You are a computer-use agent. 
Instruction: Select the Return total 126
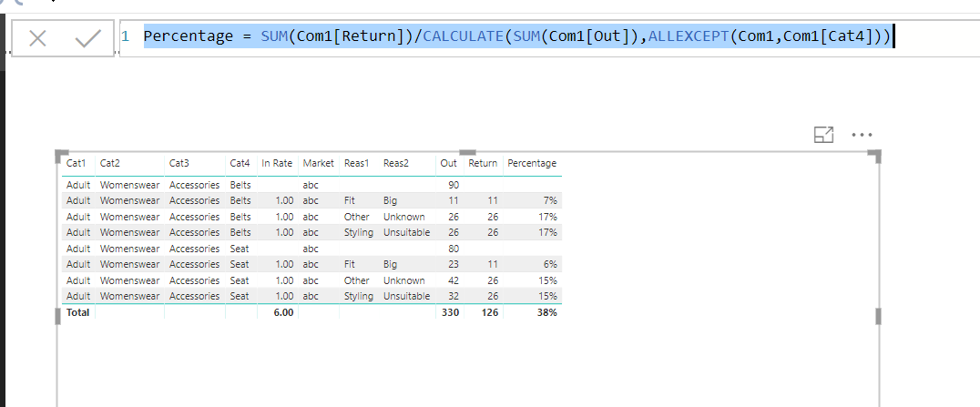click(489, 312)
